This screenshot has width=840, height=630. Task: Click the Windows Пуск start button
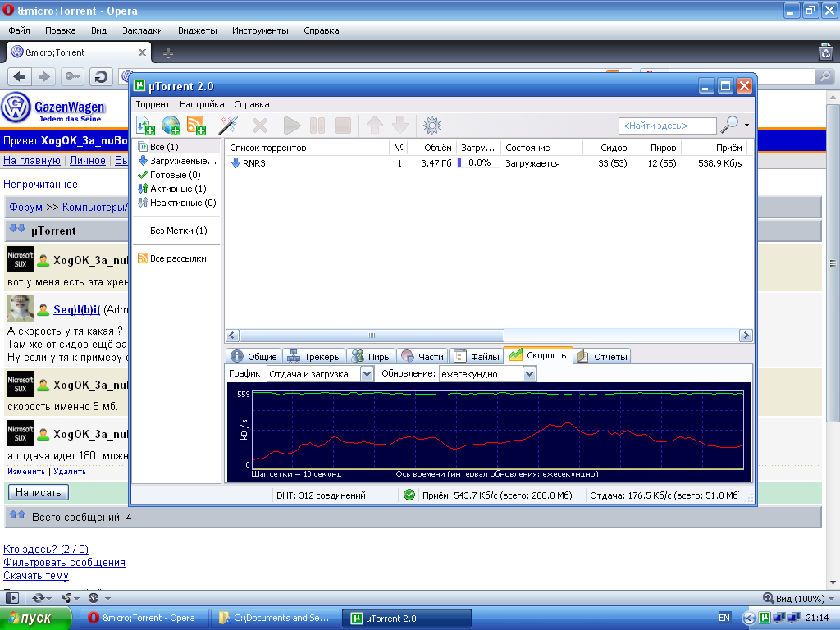(x=35, y=619)
